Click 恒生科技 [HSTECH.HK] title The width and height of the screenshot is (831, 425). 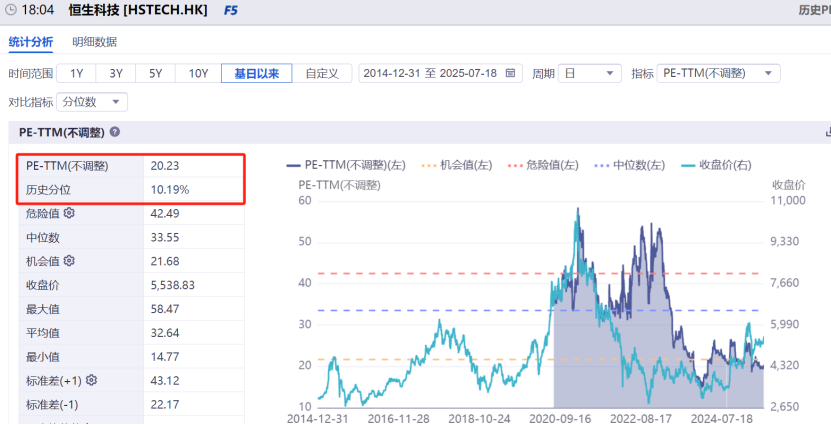tap(138, 10)
